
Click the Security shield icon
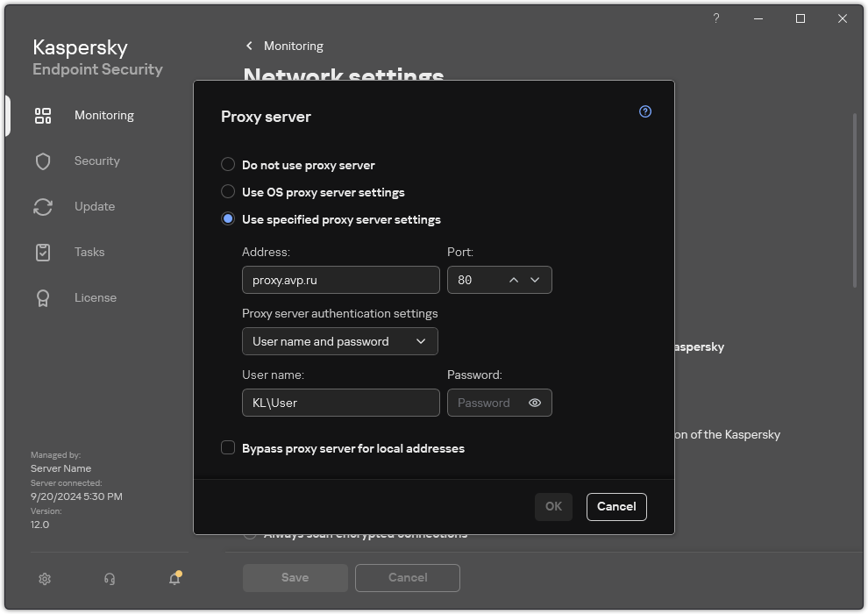(43, 161)
